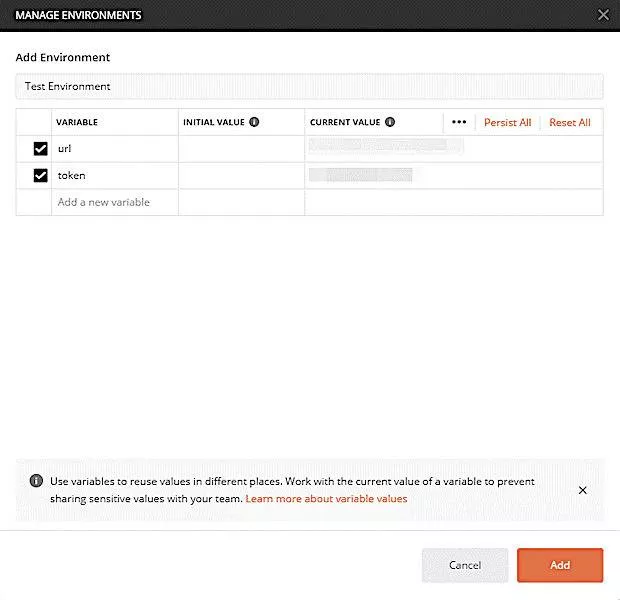This screenshot has height=600, width=620.
Task: Click the info icon in the banner
Action: coord(36,482)
